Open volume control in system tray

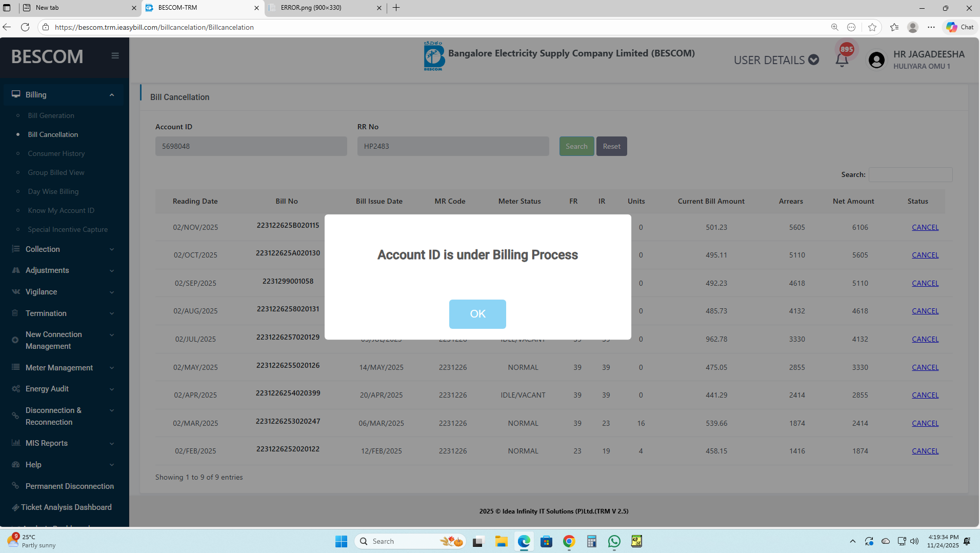coord(914,541)
